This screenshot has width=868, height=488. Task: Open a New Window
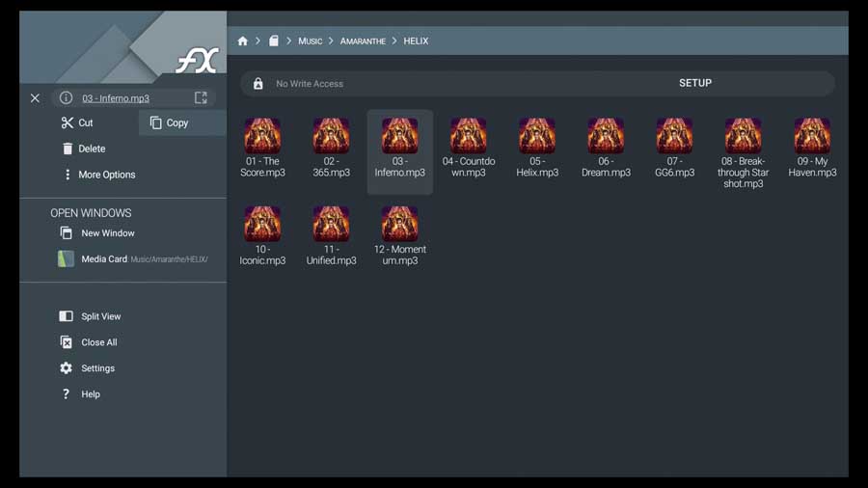click(97, 233)
